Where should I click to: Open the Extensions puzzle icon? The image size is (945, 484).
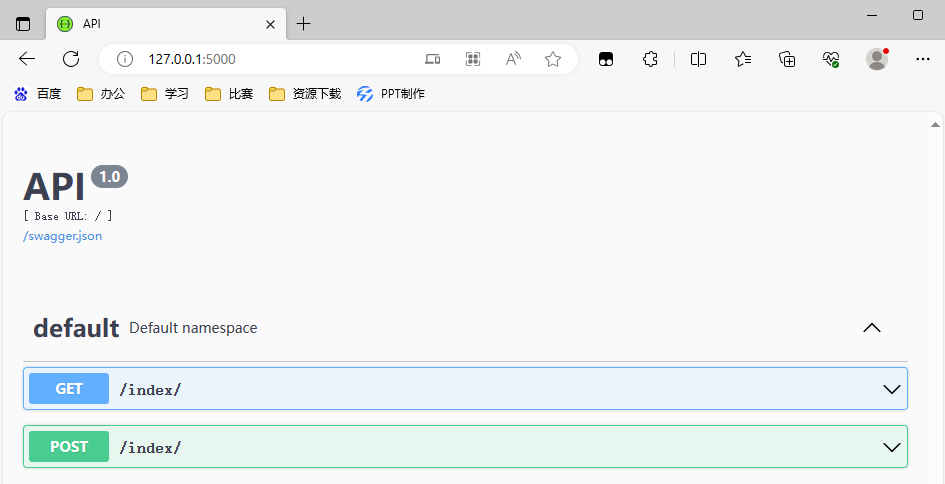tap(650, 59)
